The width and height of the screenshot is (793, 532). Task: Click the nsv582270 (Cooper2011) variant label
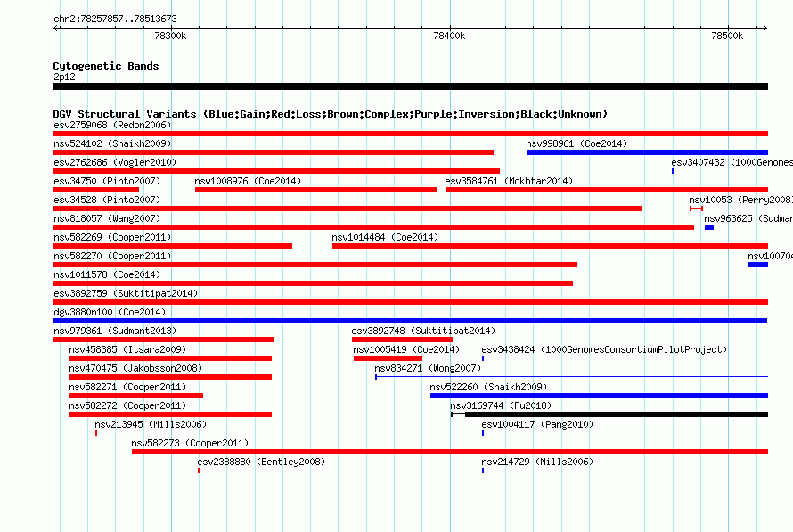point(112,256)
